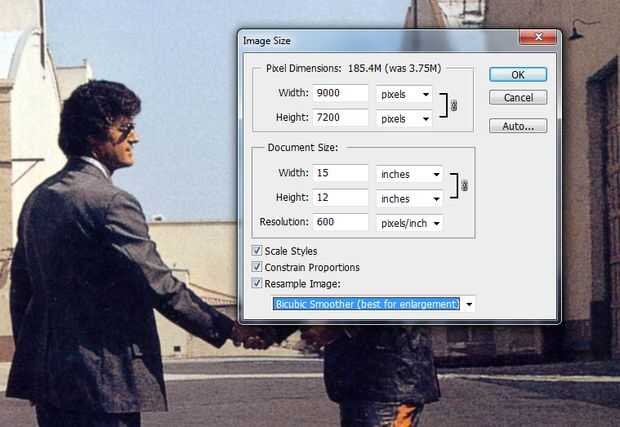Toggle the Scale Styles checkbox
The image size is (620, 427).
coord(257,250)
